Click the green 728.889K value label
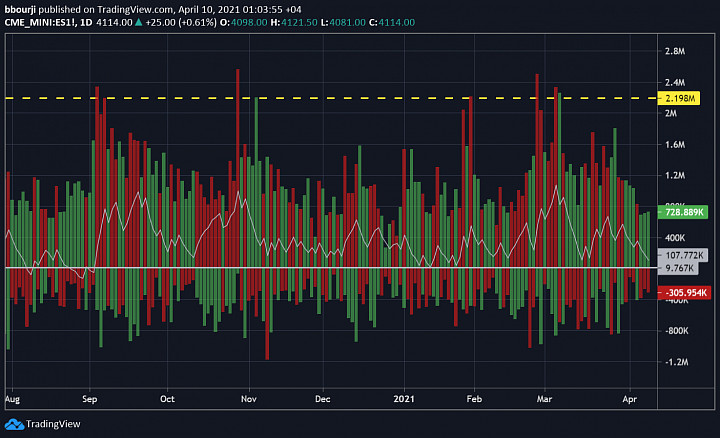Screen dimensions: 720x438 tap(683, 212)
